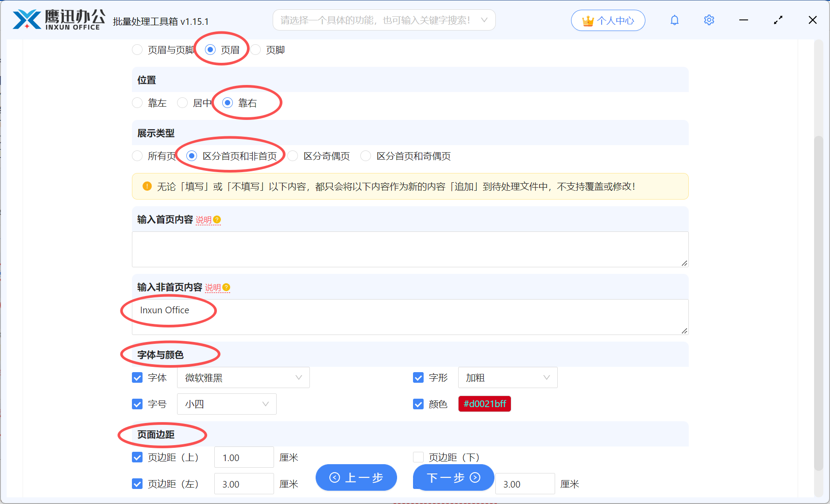Toggle the 页边距（左）checkbox
The height and width of the screenshot is (504, 830).
(137, 484)
